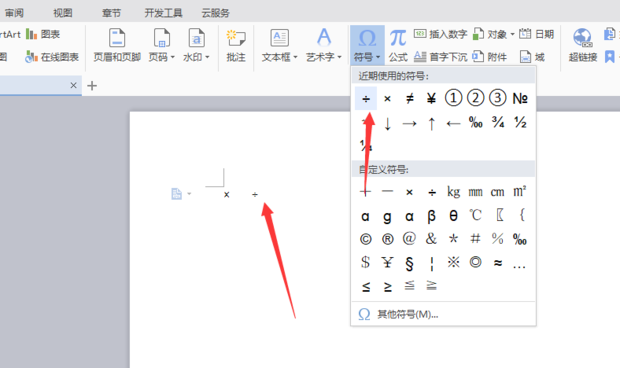Add a new document tab with plus
620x368 pixels.
(x=92, y=85)
